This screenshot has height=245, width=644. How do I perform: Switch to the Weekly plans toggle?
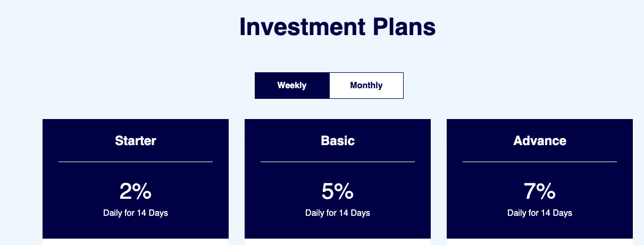292,86
